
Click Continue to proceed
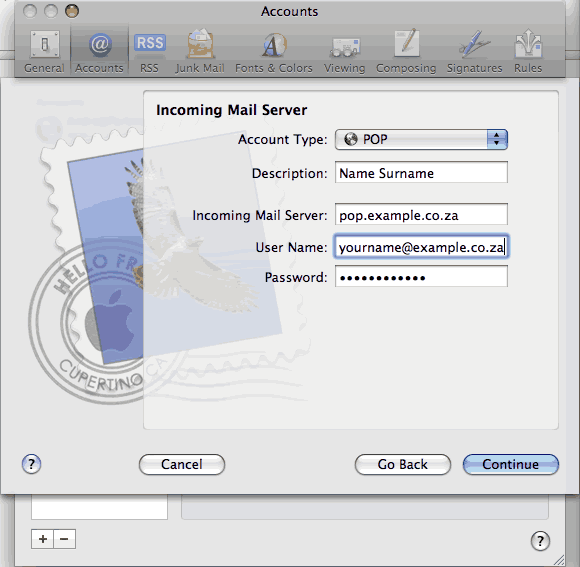[511, 464]
